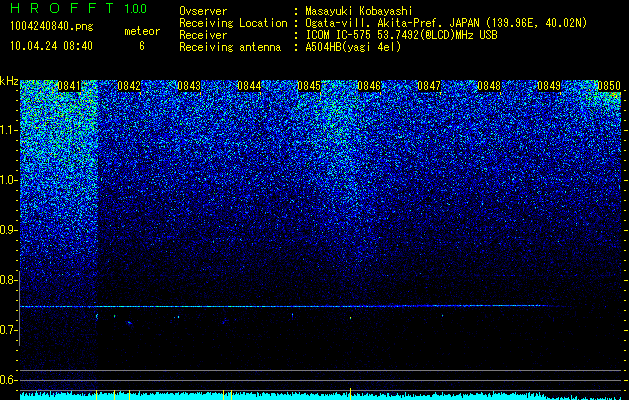Click the 0.9 frequency axis label

pos(8,230)
